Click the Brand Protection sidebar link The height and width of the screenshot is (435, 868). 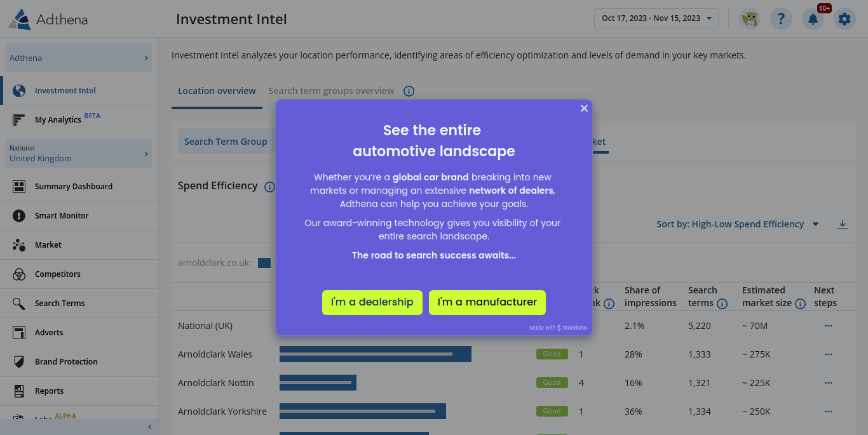(66, 362)
